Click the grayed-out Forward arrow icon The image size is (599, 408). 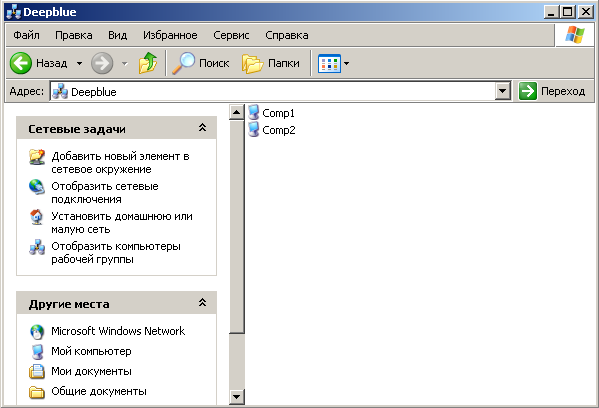click(x=102, y=63)
